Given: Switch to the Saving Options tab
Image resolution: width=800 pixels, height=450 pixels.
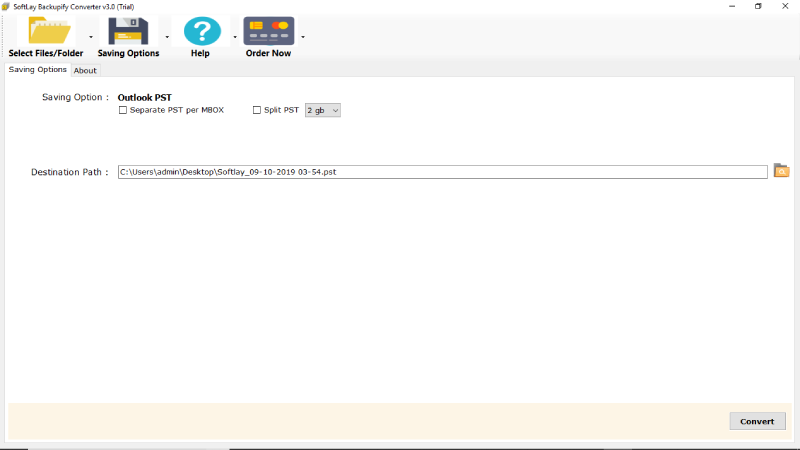Looking at the screenshot, I should coord(37,70).
